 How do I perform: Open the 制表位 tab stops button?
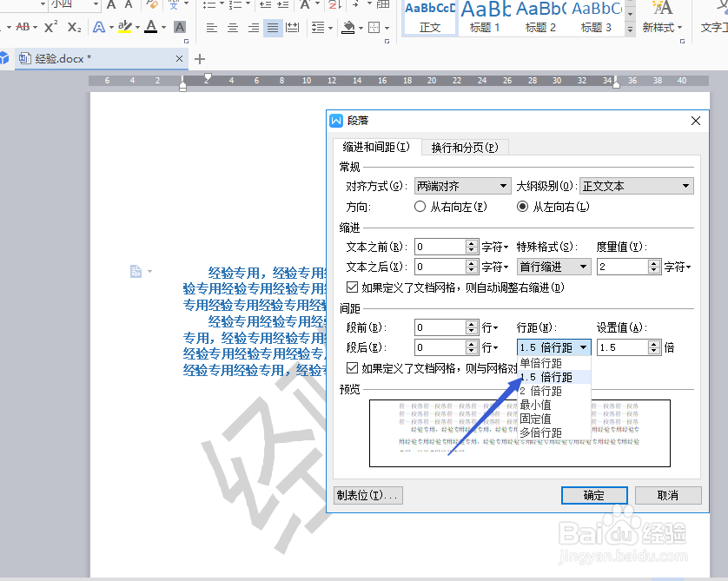367,495
